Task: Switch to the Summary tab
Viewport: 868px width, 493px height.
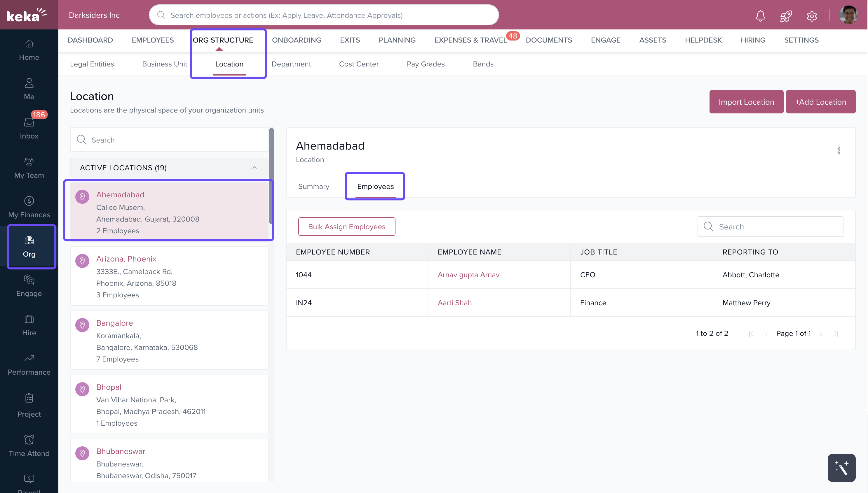Action: click(313, 186)
